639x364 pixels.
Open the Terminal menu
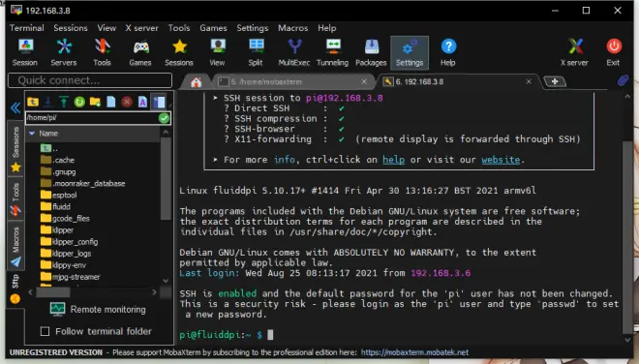[x=27, y=28]
